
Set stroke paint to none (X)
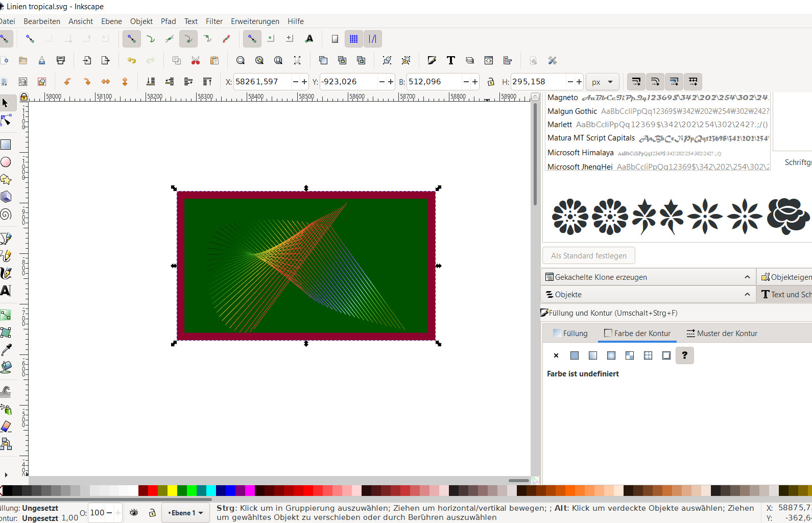556,355
